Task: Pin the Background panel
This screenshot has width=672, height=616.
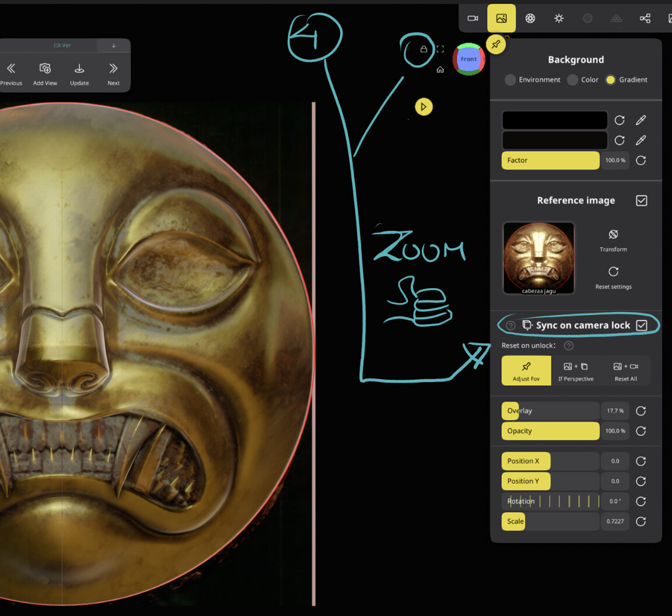Action: coord(496,44)
